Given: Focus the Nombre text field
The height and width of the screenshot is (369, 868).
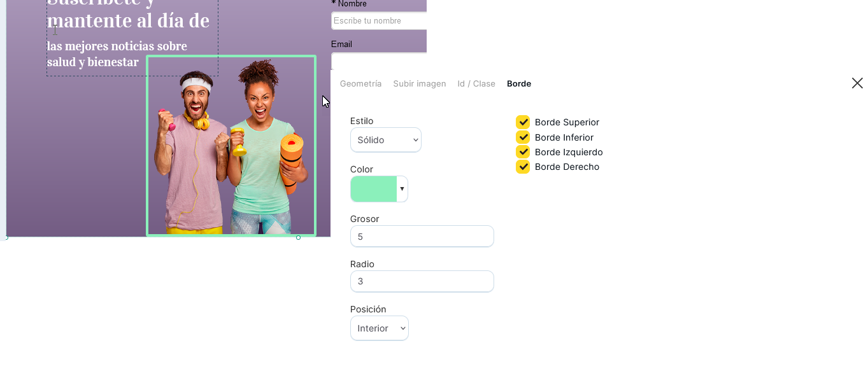Looking at the screenshot, I should click(x=379, y=21).
